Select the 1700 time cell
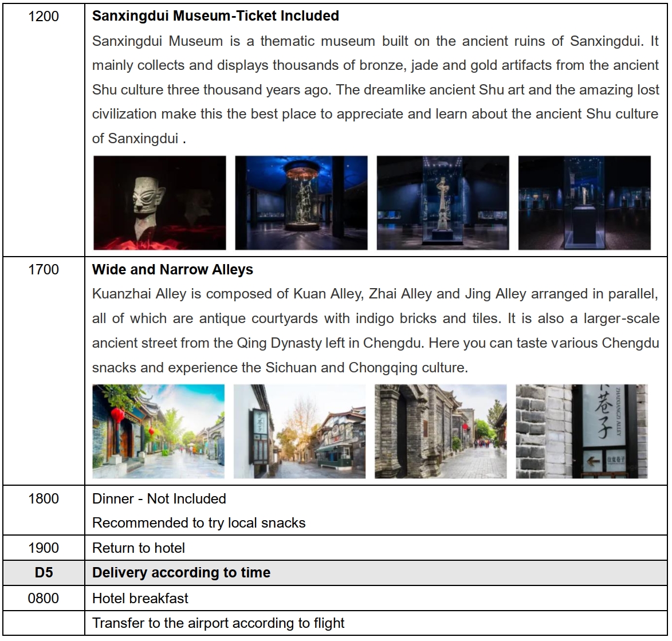 point(44,269)
